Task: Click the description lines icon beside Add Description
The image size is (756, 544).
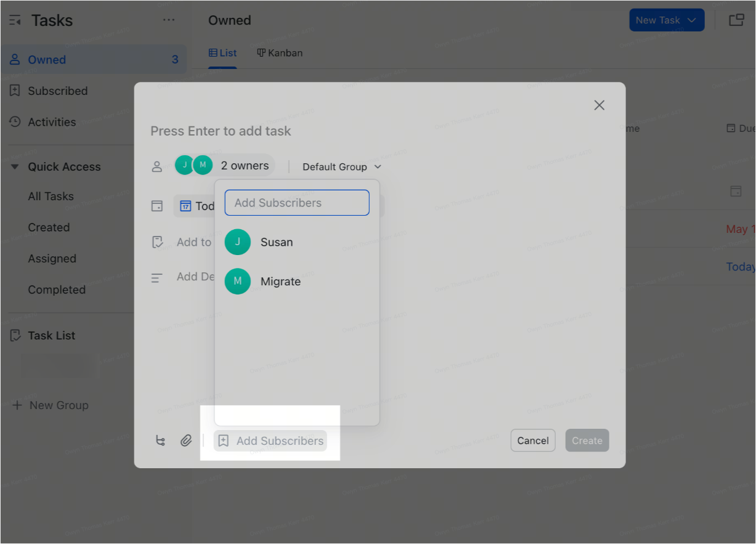Action: [x=157, y=277]
